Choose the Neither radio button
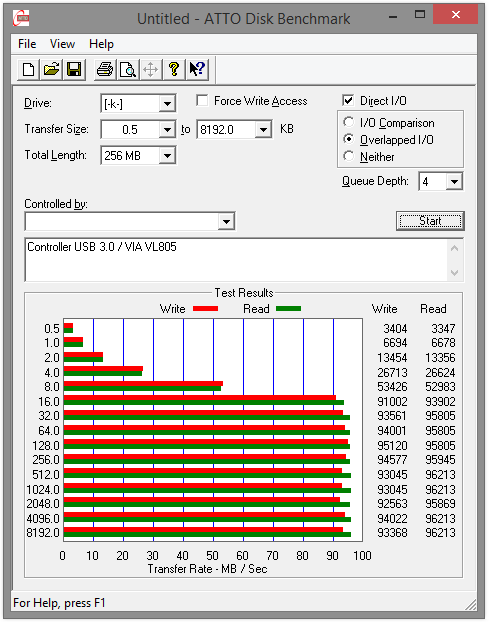 tap(349, 156)
